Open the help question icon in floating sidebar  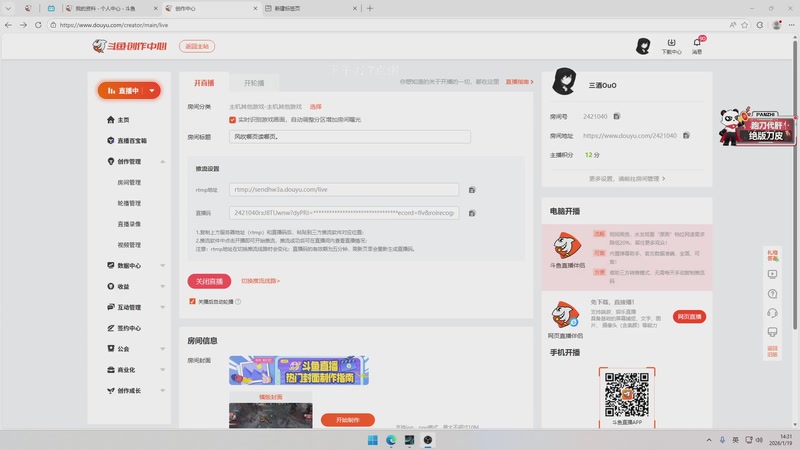click(772, 294)
